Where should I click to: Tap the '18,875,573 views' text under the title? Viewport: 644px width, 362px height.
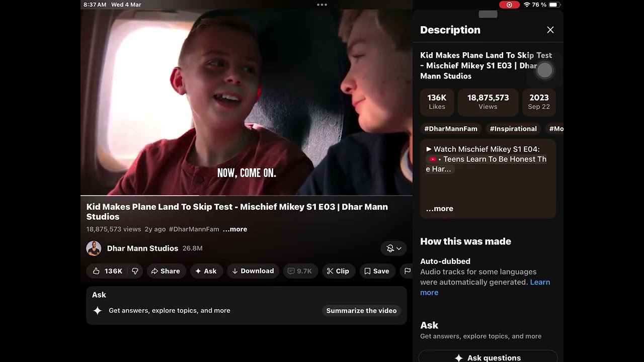[x=114, y=229]
